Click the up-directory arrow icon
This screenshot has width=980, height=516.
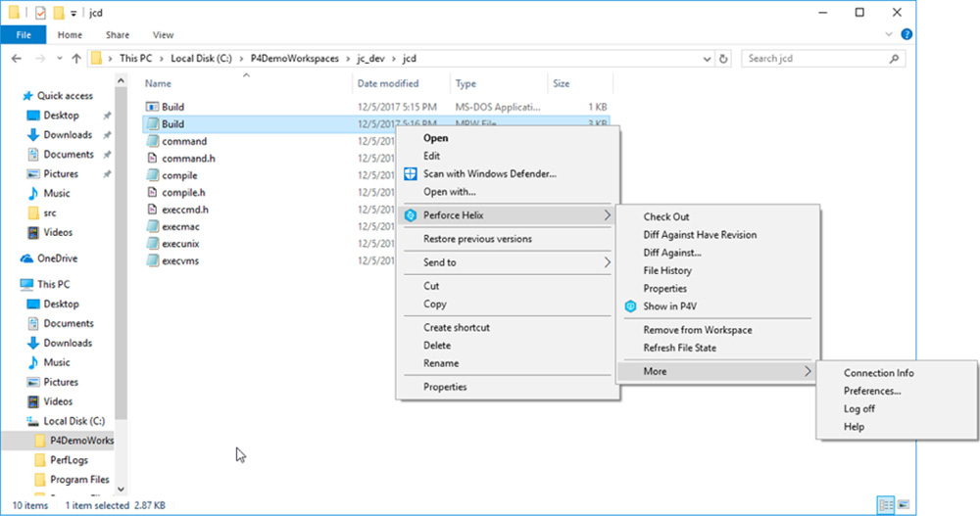coord(75,59)
